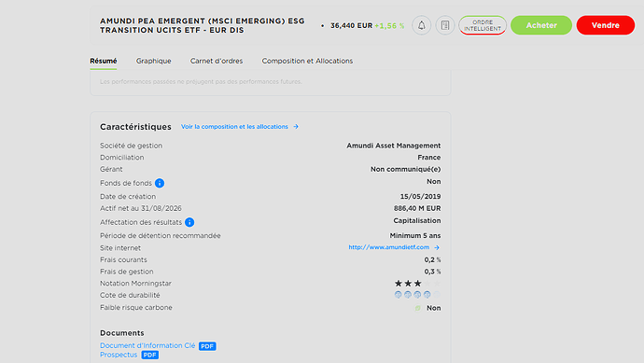Click the Frais courants 0,2 % value

[432, 260]
